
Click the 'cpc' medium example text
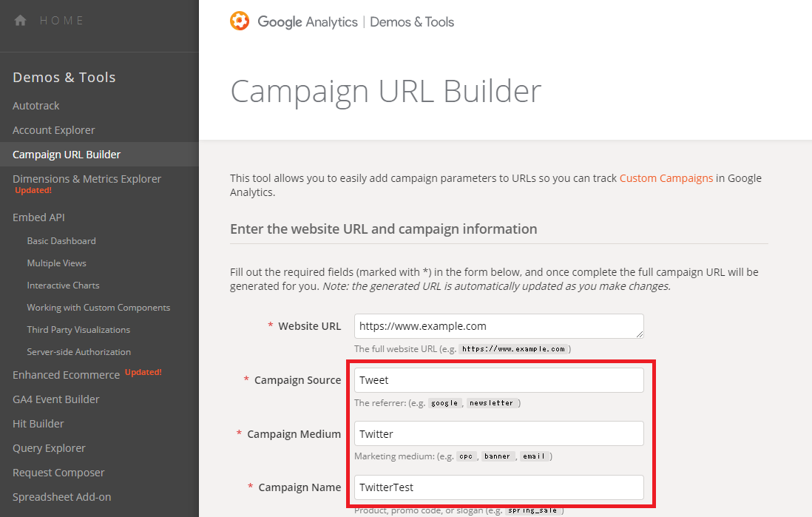pyautogui.click(x=466, y=456)
